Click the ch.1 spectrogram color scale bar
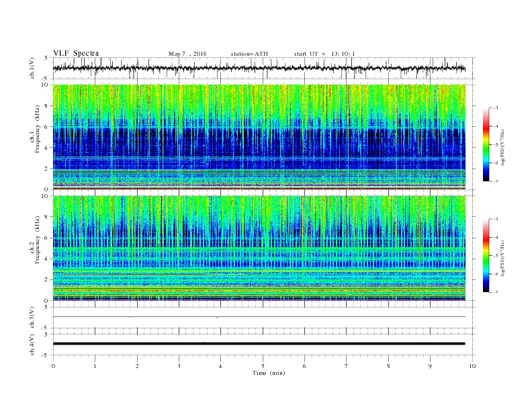Image resolution: width=532 pixels, height=411 pixels. pyautogui.click(x=486, y=145)
